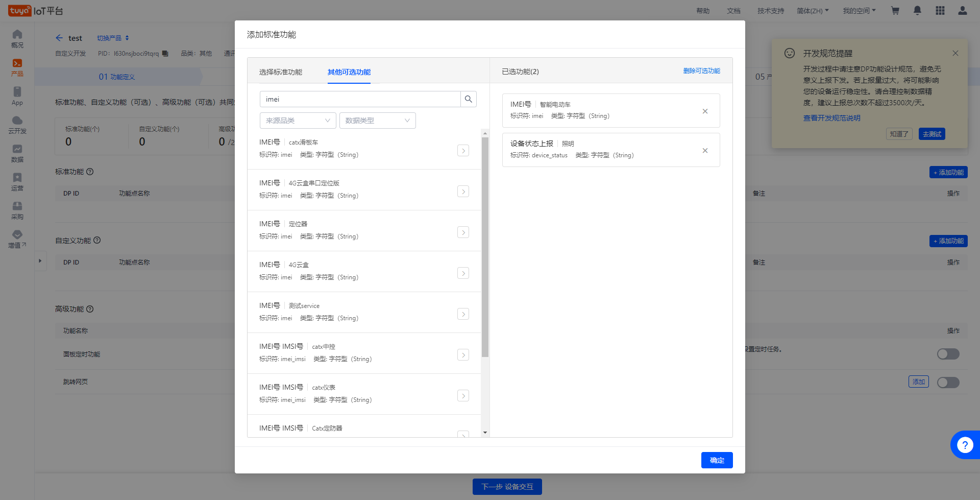Open Purchase (采购) section in sidebar
The height and width of the screenshot is (500, 980).
pos(17,210)
